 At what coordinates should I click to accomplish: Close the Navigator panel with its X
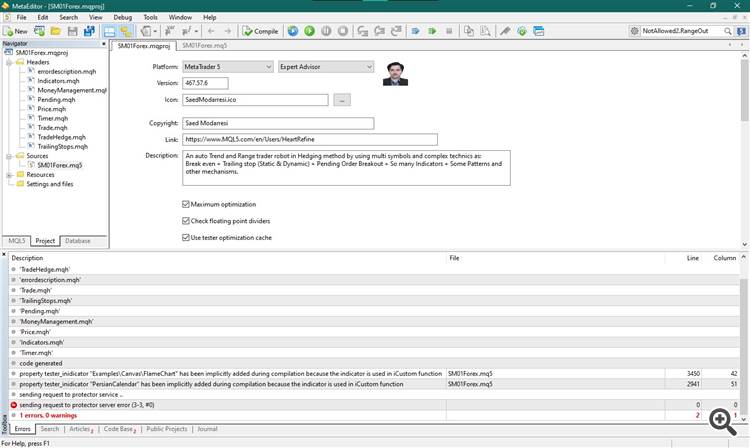tap(104, 44)
